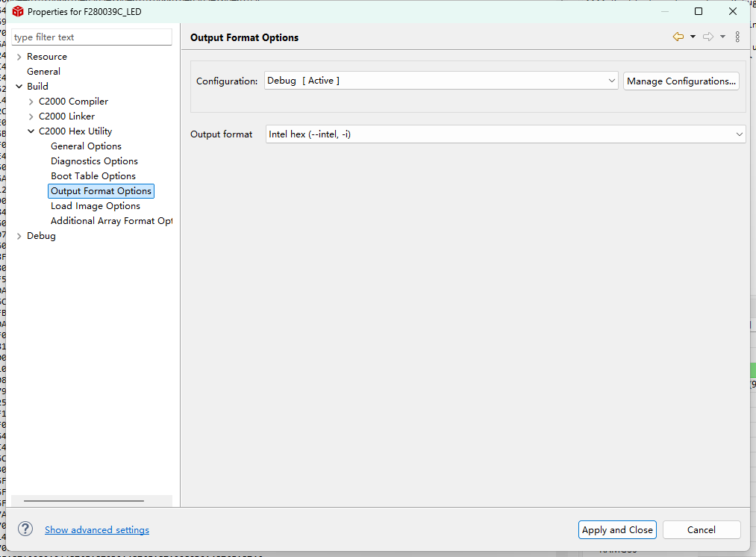Expand the C2000 Compiler node

pyautogui.click(x=31, y=102)
